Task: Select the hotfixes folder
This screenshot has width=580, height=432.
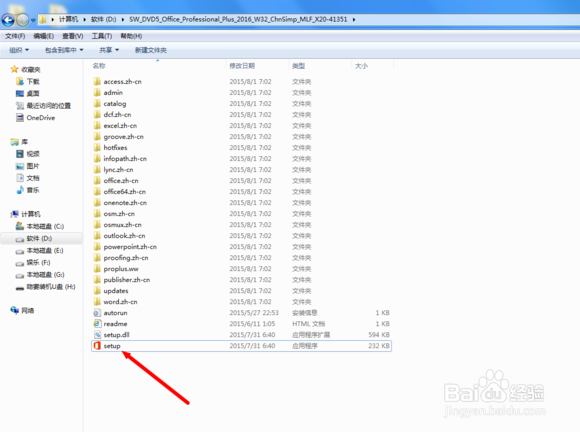Action: tap(110, 148)
